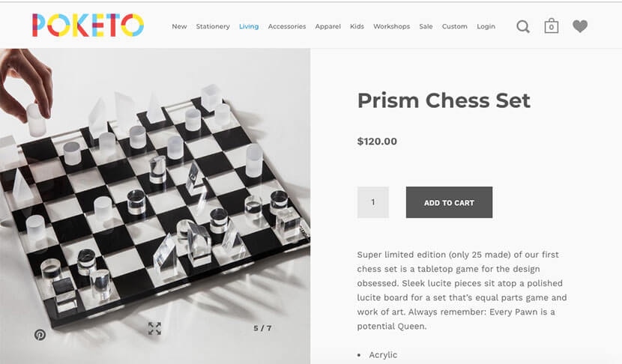Open the search magnifier icon
This screenshot has width=622, height=364.
coord(523,27)
